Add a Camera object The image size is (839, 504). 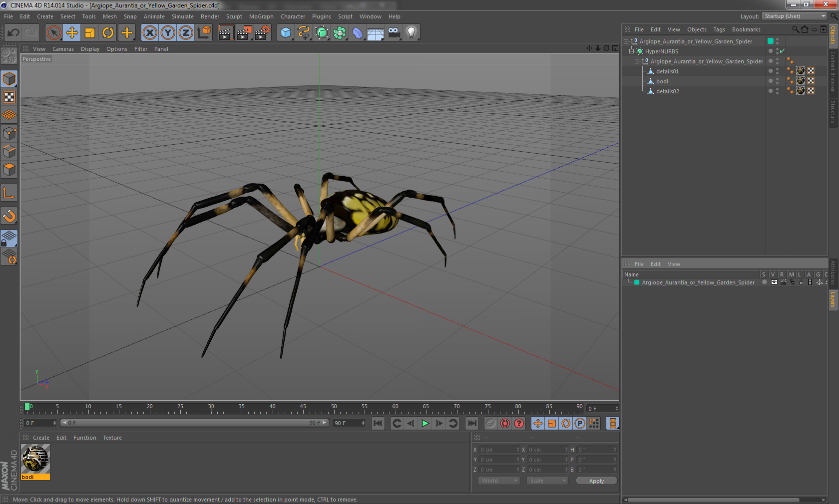[394, 33]
